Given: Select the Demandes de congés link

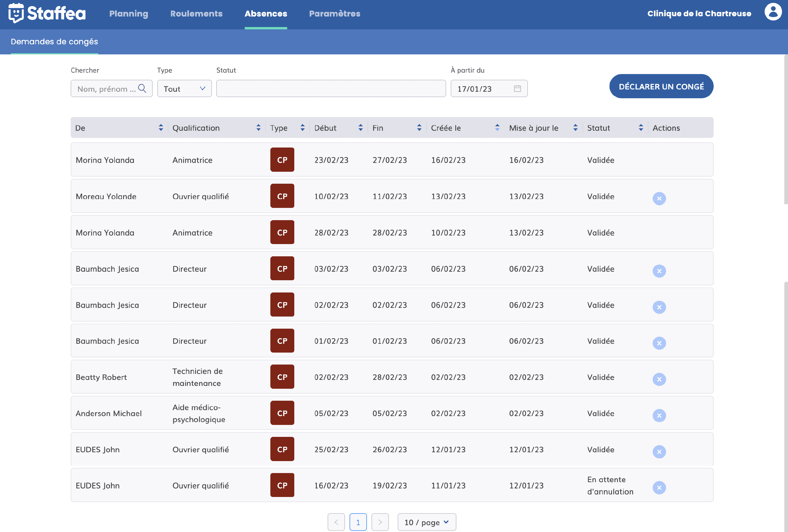Looking at the screenshot, I should (54, 41).
